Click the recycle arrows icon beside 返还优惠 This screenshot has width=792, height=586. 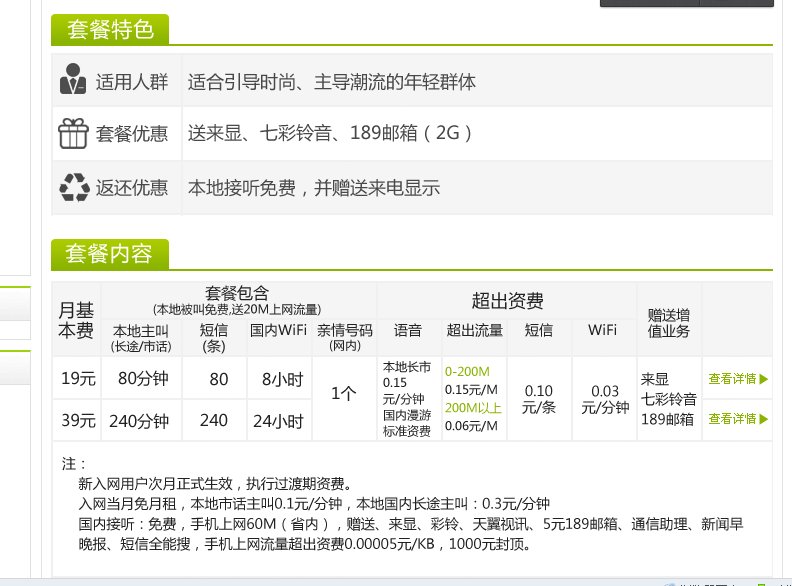coord(73,187)
